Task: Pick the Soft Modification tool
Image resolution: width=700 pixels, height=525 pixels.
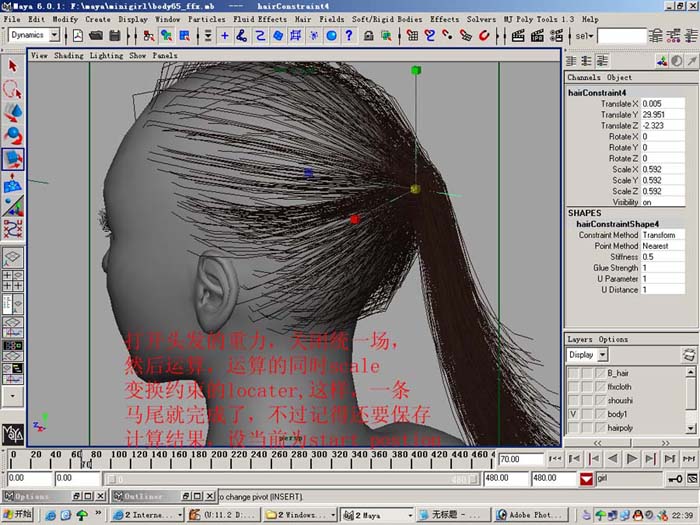Action: pos(12,183)
